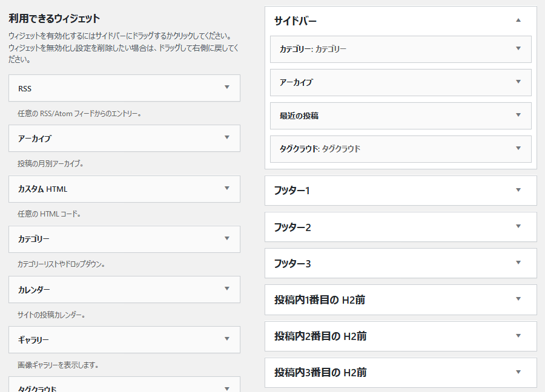
Task: Open タグクラウド: タグクラウド widget settings arrow
Action: point(518,148)
